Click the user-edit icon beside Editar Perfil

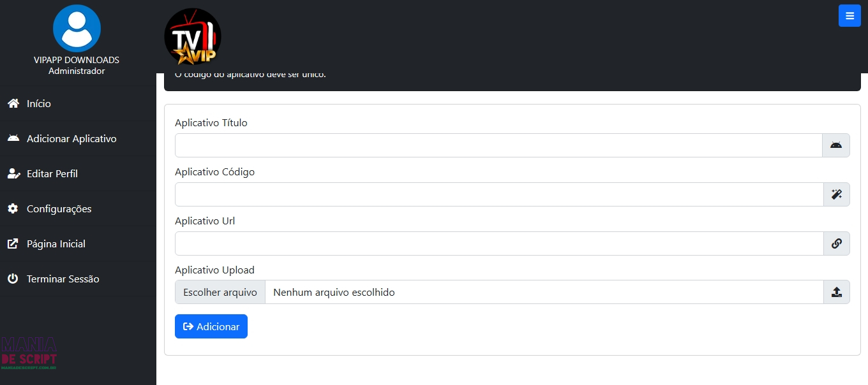[13, 173]
